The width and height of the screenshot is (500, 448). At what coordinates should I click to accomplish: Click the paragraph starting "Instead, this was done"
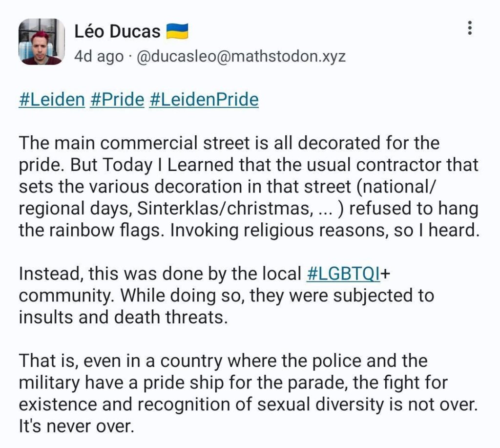pos(226,296)
